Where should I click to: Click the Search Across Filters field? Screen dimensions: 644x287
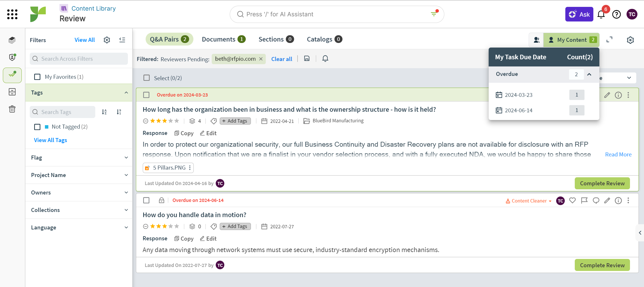coord(79,59)
